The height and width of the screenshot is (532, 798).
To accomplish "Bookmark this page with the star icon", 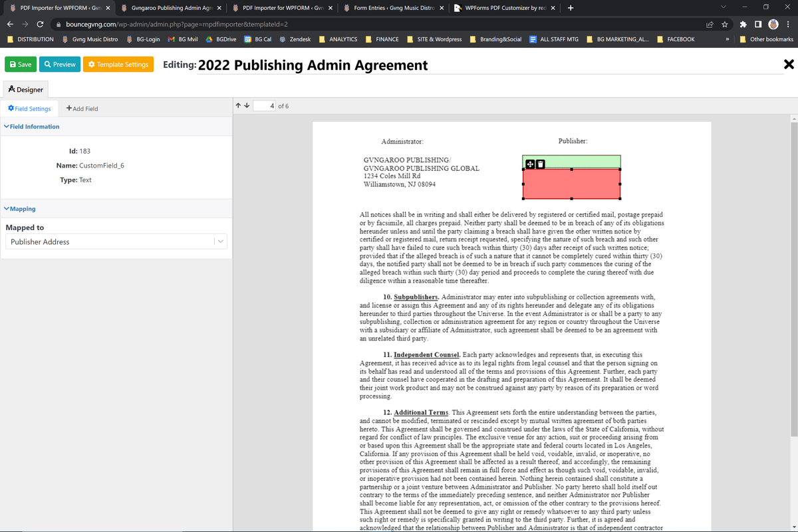I will (x=724, y=25).
